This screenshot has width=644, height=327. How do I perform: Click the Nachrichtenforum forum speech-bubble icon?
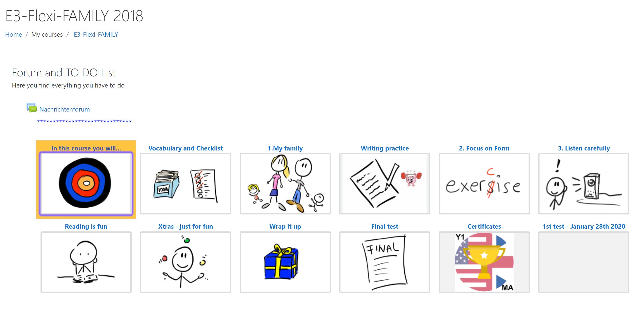(31, 108)
